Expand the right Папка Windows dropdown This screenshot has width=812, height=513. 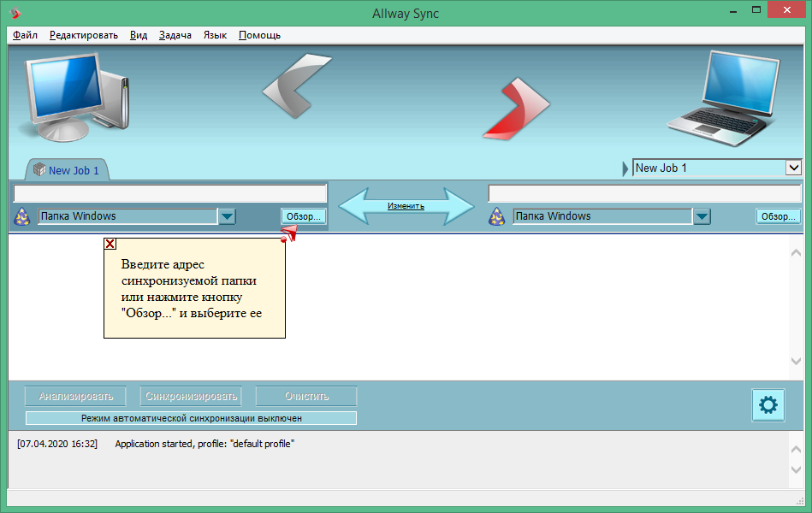[x=702, y=216]
